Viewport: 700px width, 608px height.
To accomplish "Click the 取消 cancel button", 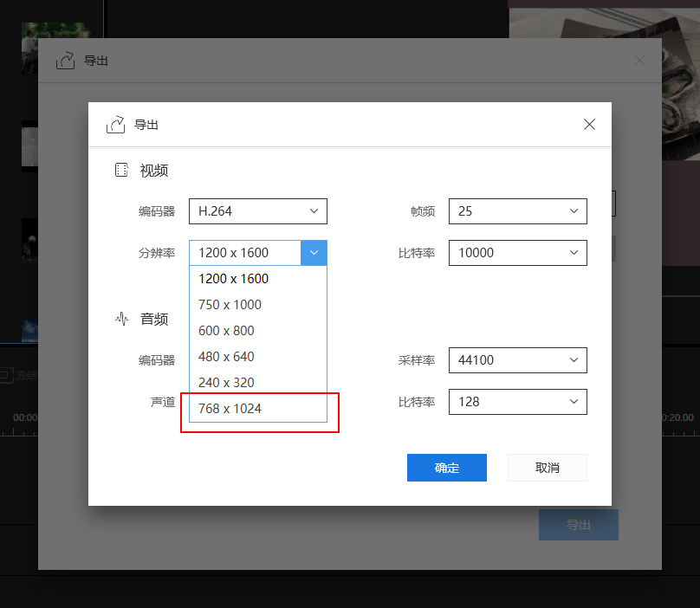I will click(547, 467).
